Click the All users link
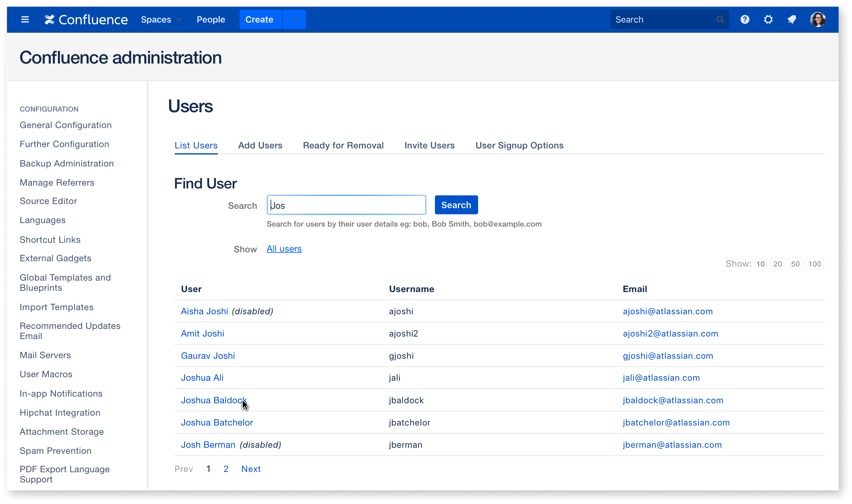The height and width of the screenshot is (504, 852). pos(284,249)
